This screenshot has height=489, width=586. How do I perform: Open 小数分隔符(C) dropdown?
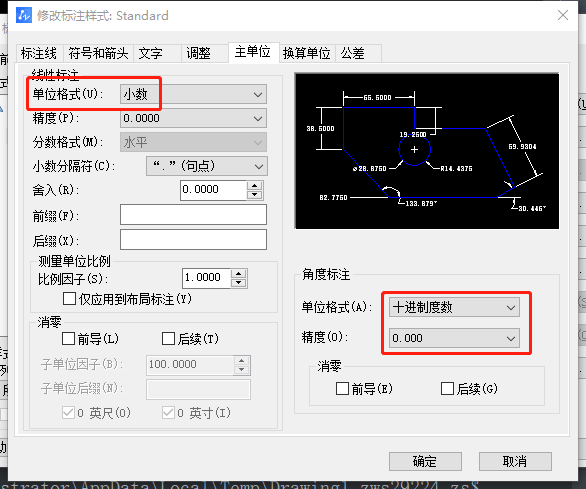click(207, 166)
